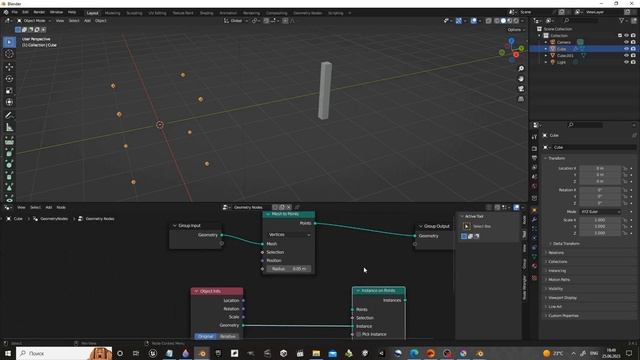Click GeometryNodes breadcrumb in node editor
Viewport: 640px width, 360px height.
click(54, 219)
